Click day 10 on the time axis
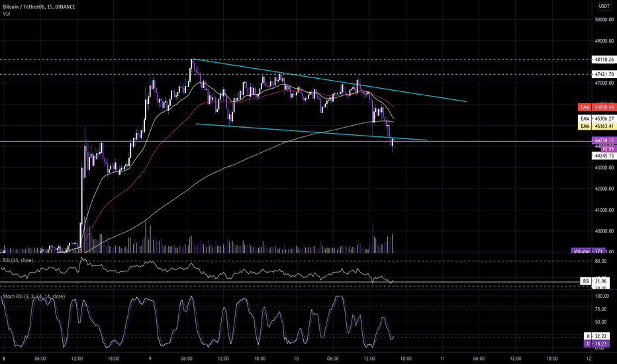The width and height of the screenshot is (617, 364). 297,359
